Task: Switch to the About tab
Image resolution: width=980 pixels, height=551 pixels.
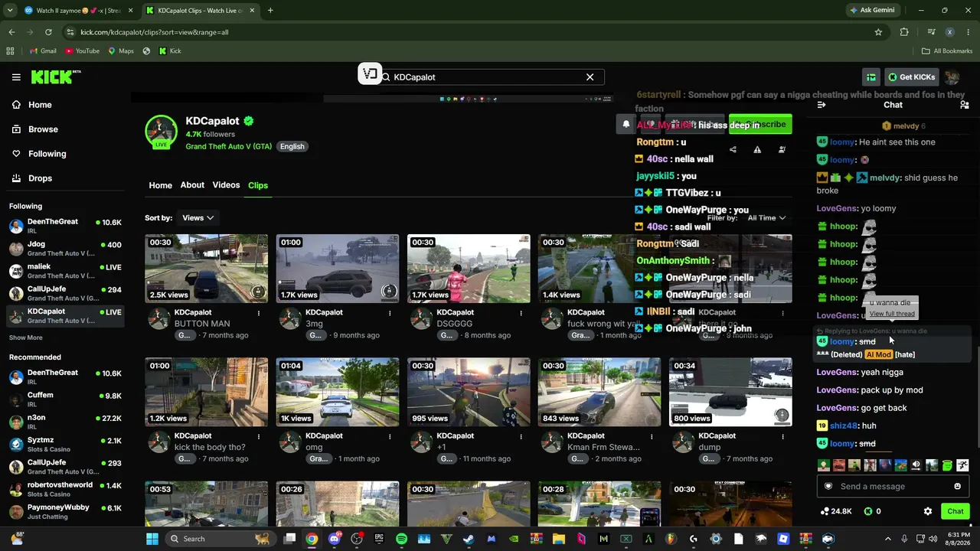Action: (x=192, y=185)
